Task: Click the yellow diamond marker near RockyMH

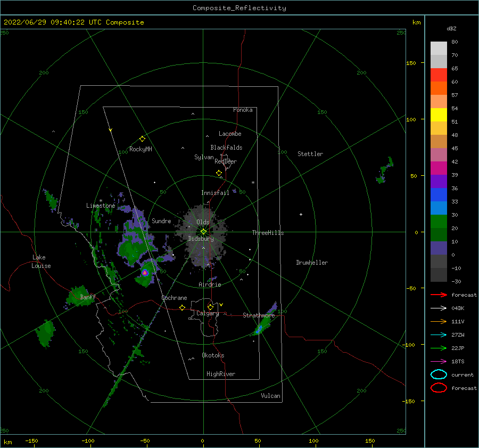Action: point(142,139)
